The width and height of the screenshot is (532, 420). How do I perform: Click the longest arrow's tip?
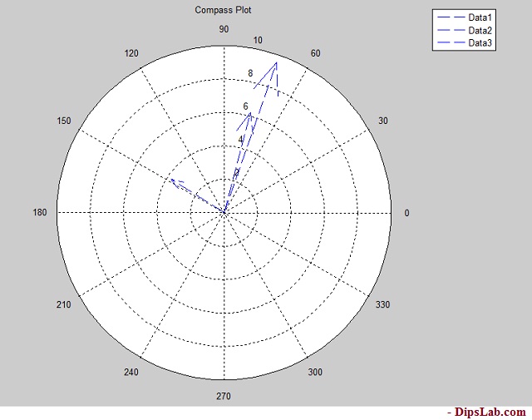277,62
